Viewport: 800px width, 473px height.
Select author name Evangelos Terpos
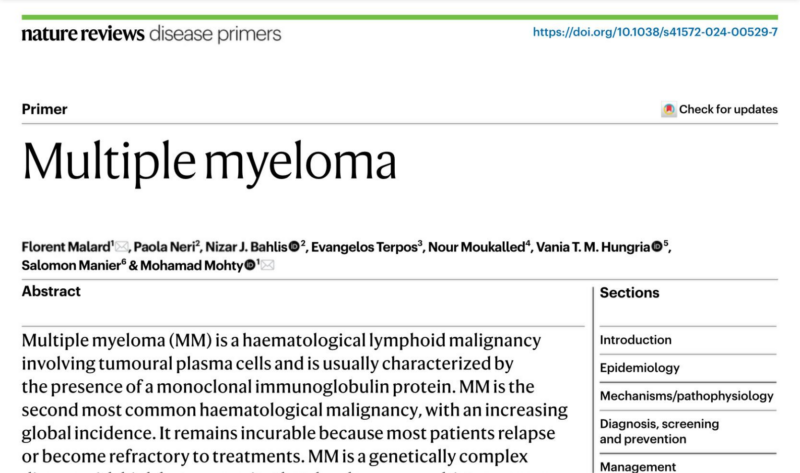(364, 247)
